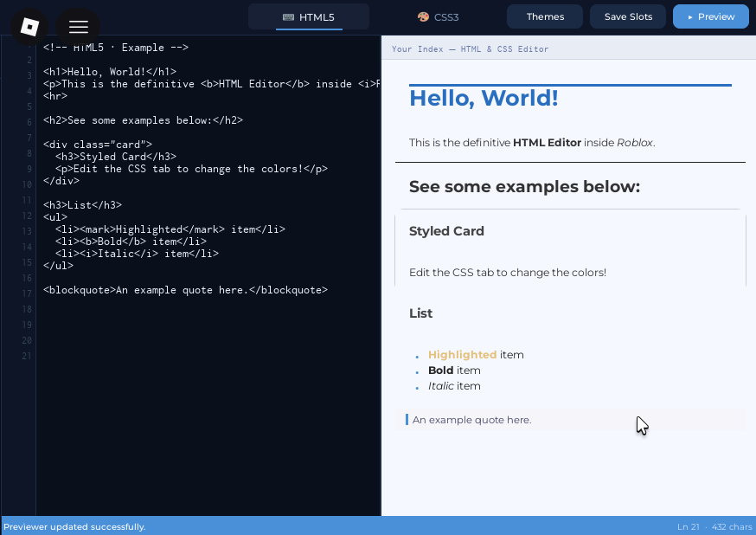
Task: Click the 'See some examples below:' preview heading
Action: tap(524, 187)
